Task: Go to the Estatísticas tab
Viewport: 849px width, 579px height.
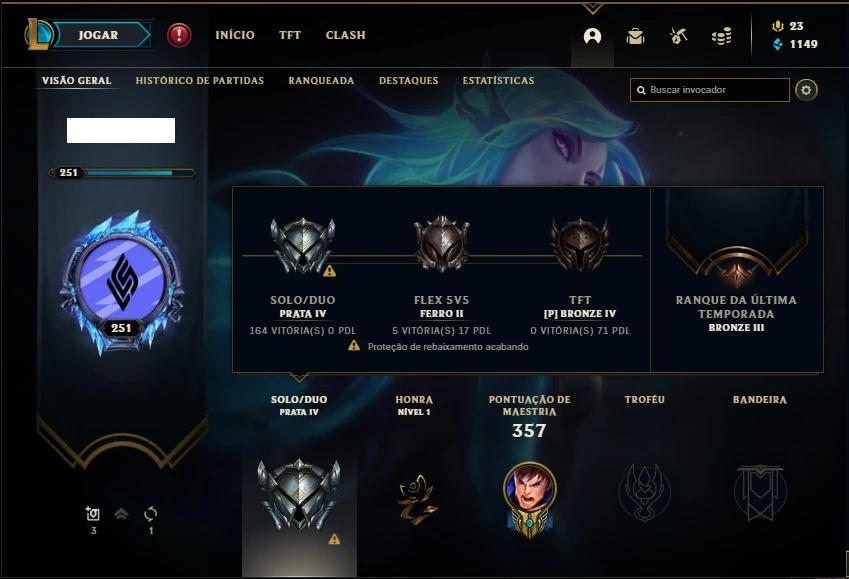Action: [x=498, y=80]
